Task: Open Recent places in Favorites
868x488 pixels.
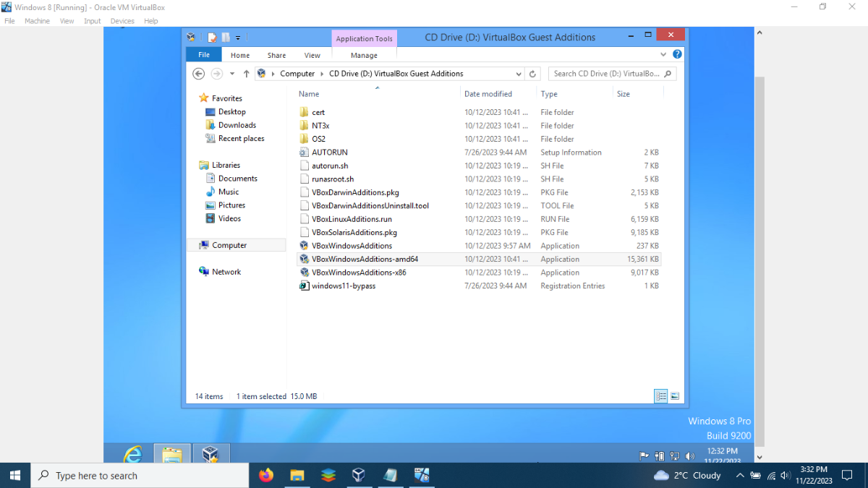Action: [x=241, y=139]
